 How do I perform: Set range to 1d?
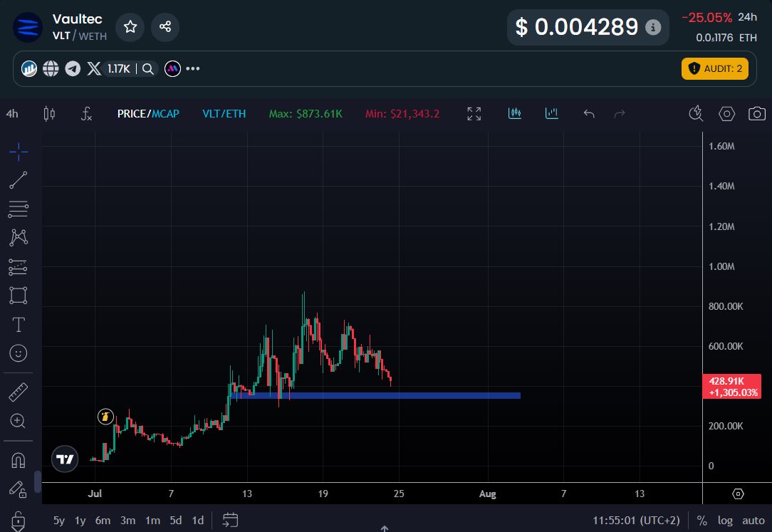pyautogui.click(x=198, y=520)
